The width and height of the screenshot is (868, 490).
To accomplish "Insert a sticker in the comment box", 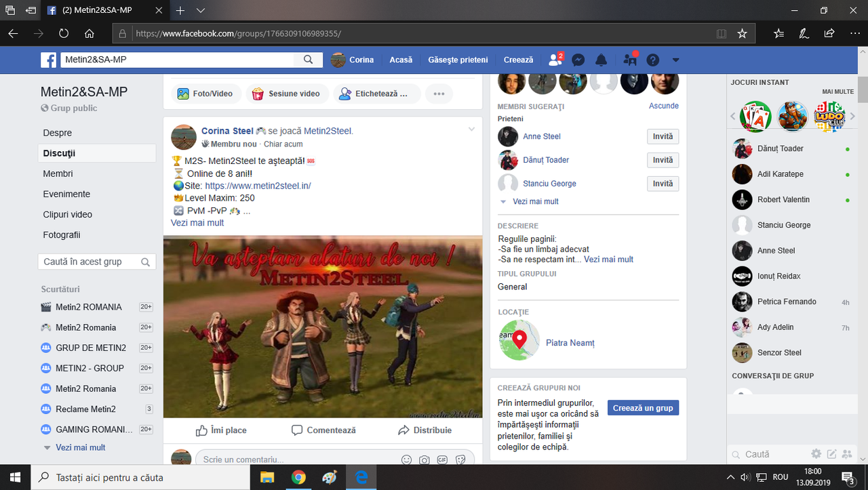I will click(x=460, y=460).
